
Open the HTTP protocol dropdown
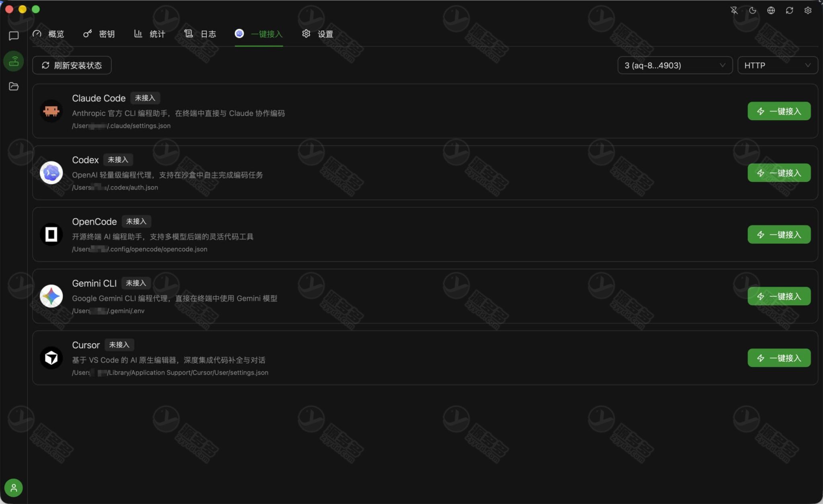777,65
